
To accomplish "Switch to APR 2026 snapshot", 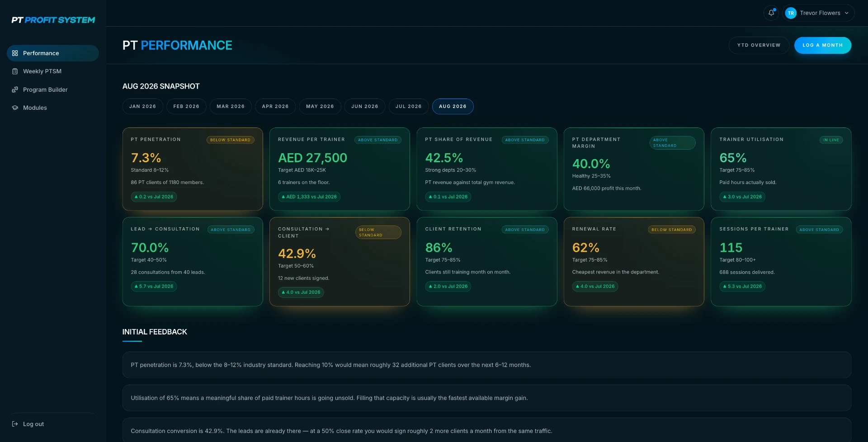I will click(275, 107).
